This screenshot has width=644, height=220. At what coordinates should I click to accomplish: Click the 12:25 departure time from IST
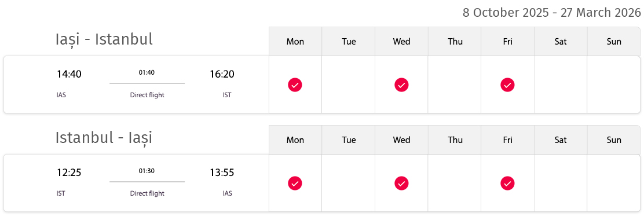click(69, 173)
